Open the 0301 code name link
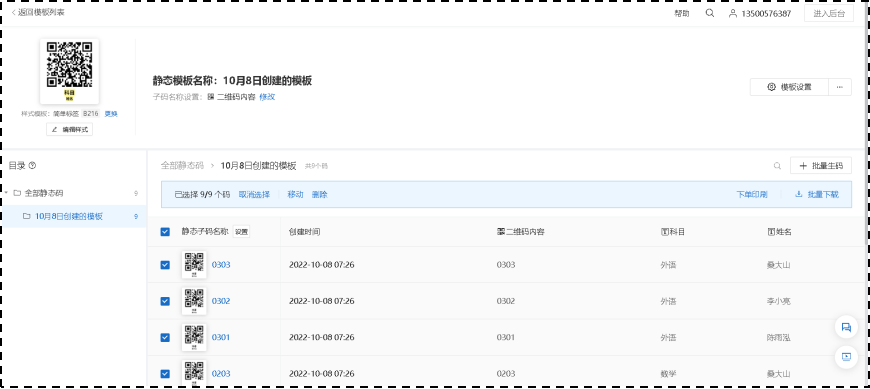 pos(221,337)
